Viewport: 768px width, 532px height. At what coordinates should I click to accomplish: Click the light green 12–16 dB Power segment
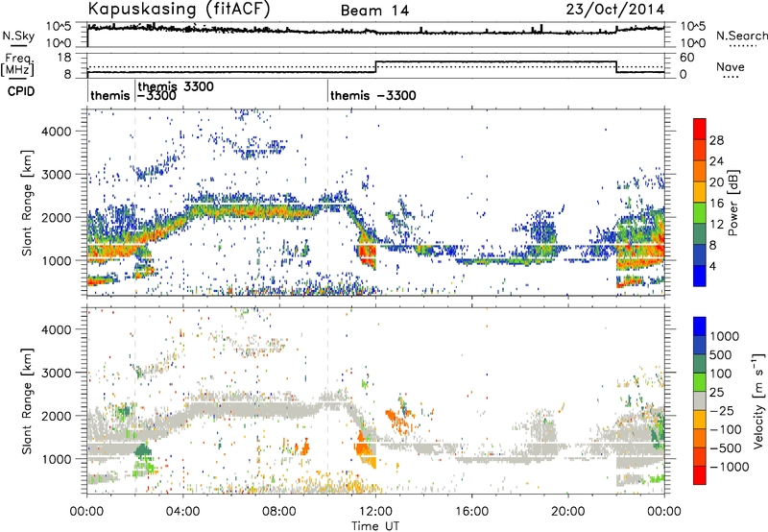coord(700,213)
